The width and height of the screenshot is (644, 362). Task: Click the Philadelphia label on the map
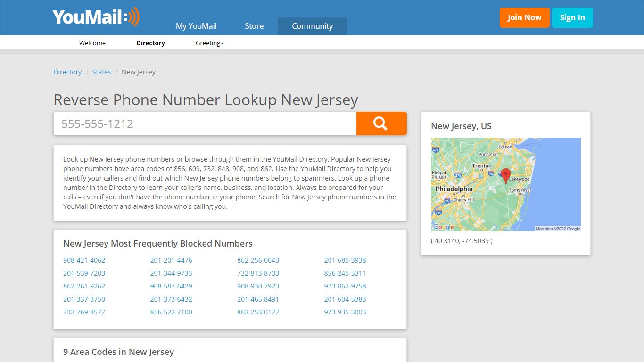point(454,189)
